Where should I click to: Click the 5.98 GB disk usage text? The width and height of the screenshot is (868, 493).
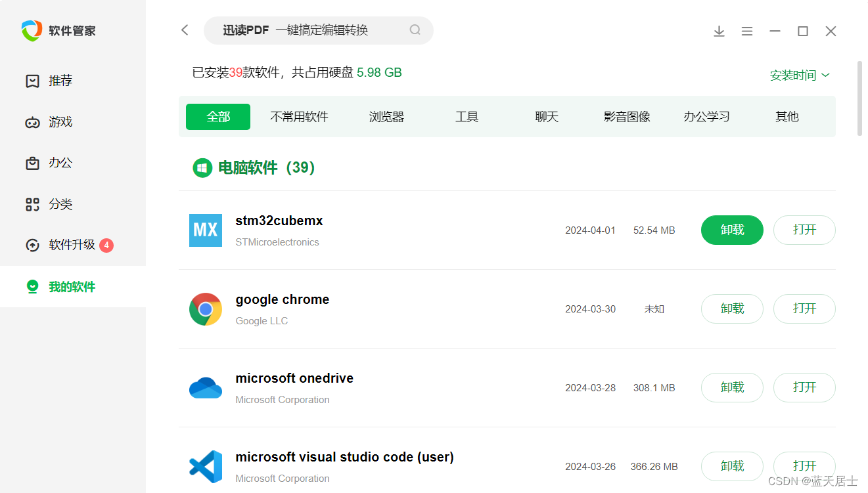379,72
